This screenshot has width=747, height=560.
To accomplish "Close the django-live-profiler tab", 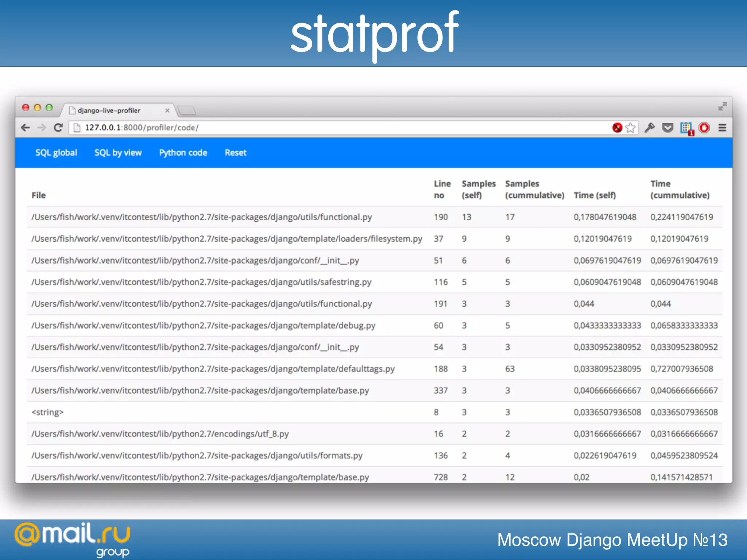I will tap(167, 110).
